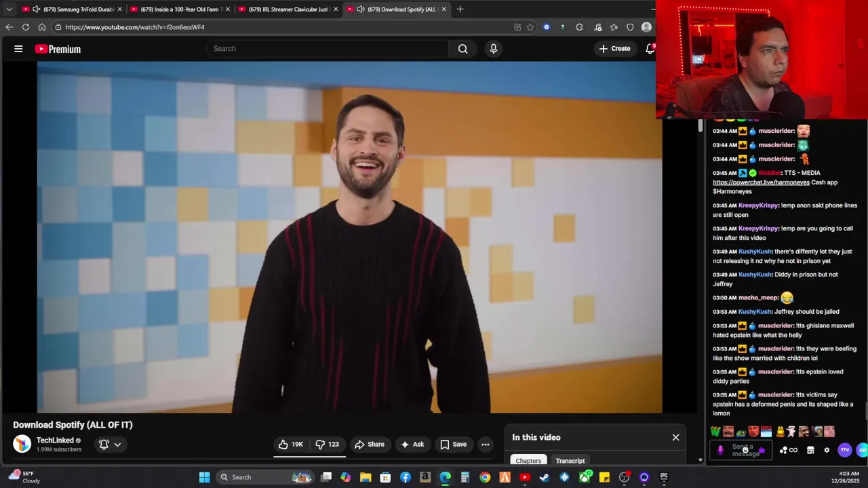Open the Windows Start menu

[x=204, y=477]
